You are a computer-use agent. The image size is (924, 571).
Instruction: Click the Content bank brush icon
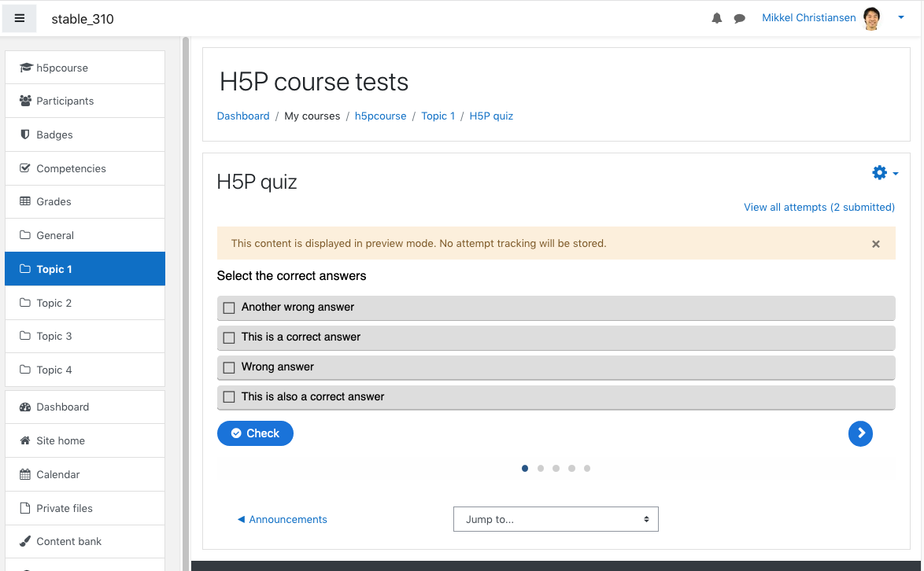click(24, 542)
